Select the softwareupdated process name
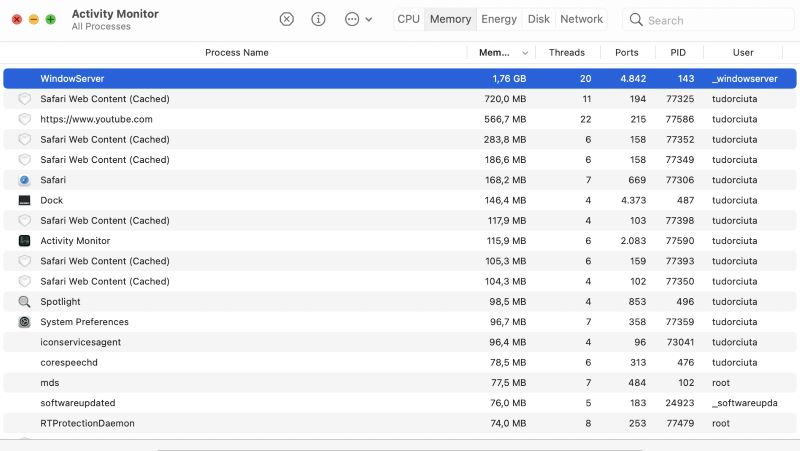 [x=78, y=403]
